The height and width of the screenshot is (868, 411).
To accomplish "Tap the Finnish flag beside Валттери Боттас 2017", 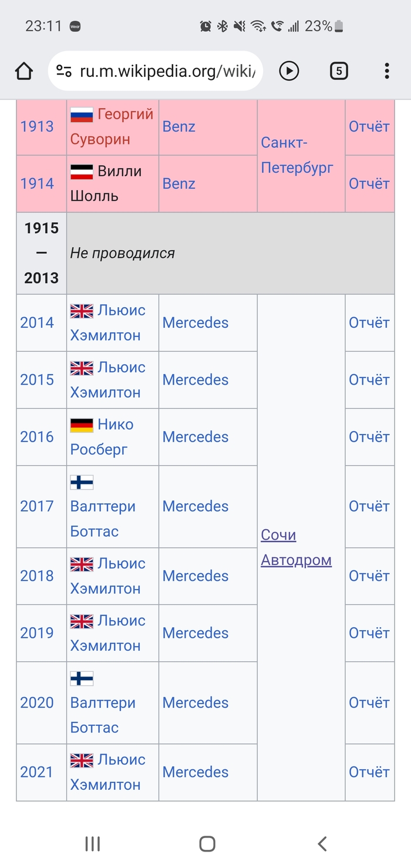I will (82, 482).
